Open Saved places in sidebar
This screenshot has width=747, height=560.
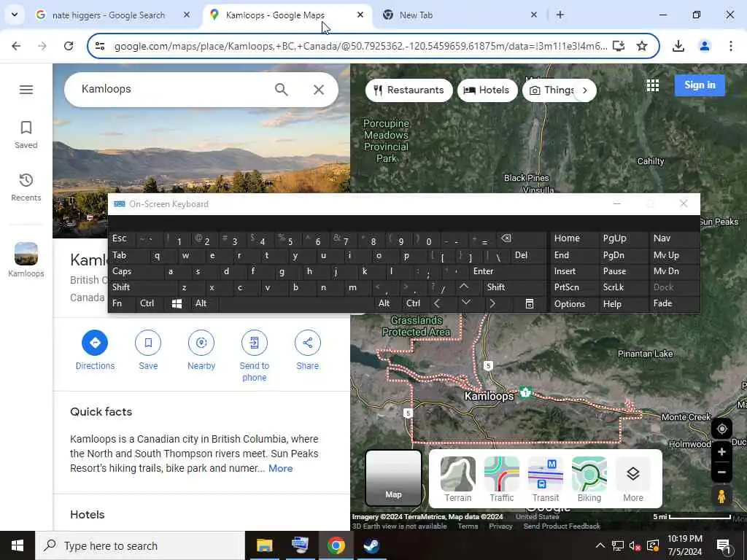26,135
